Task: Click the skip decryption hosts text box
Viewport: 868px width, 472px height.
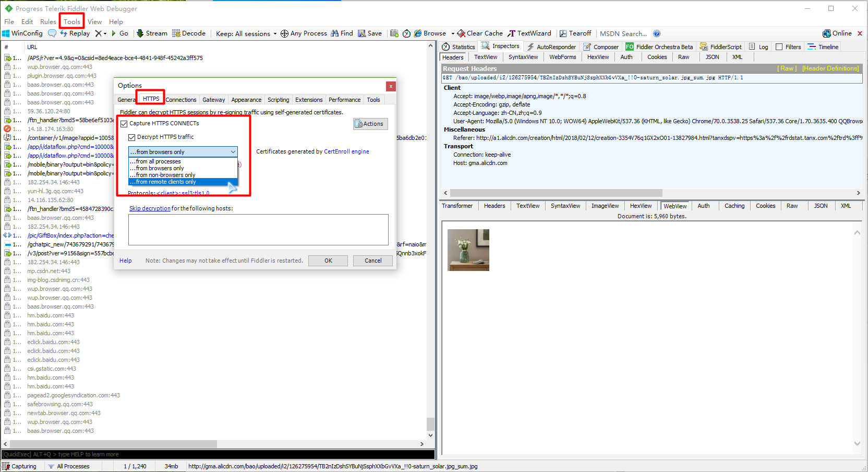Action: click(x=258, y=230)
